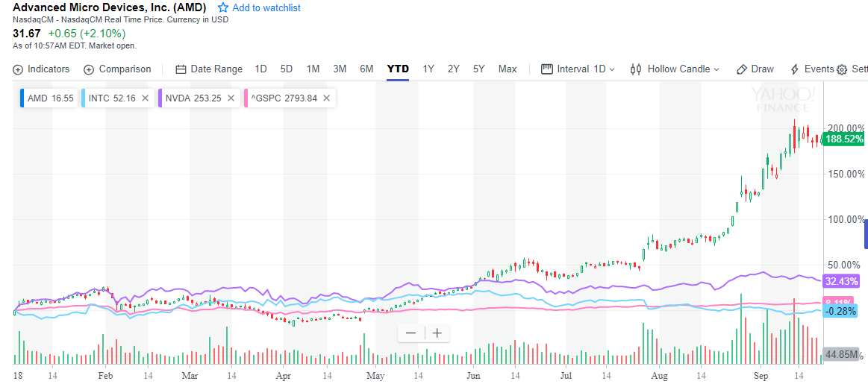Select the YTD range tab
Screen dimensions: 868x387
tap(398, 69)
